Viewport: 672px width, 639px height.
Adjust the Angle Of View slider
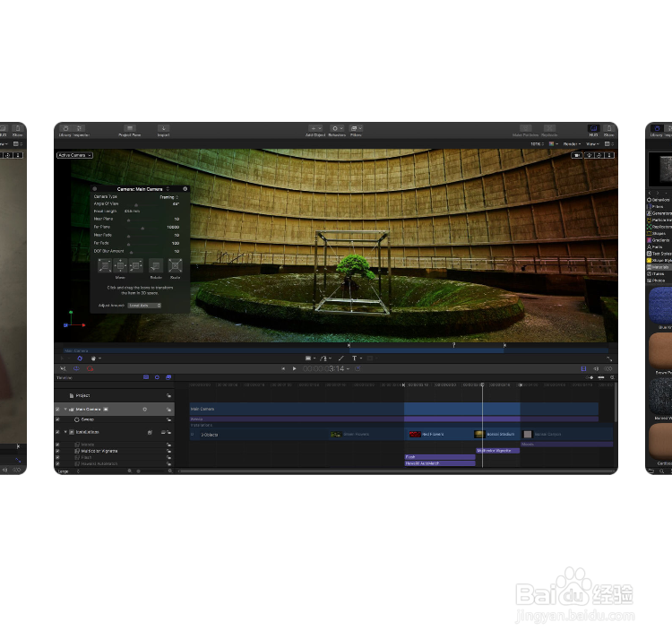[x=136, y=205]
